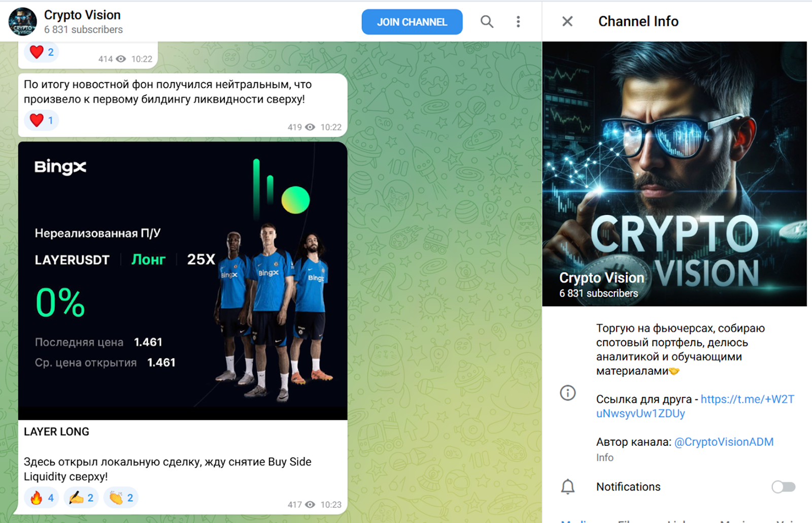Click the writing hand reaction with count 2
Image resolution: width=812 pixels, height=523 pixels.
[x=81, y=498]
